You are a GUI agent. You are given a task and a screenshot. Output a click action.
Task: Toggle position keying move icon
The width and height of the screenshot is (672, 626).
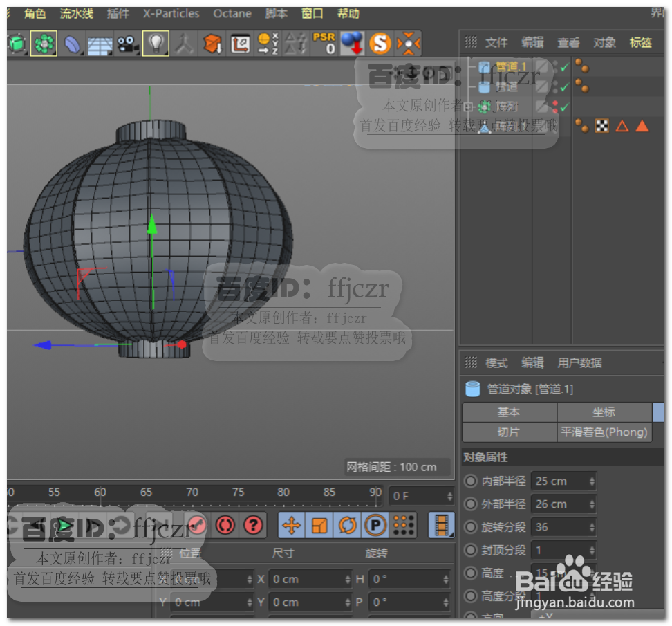point(292,525)
